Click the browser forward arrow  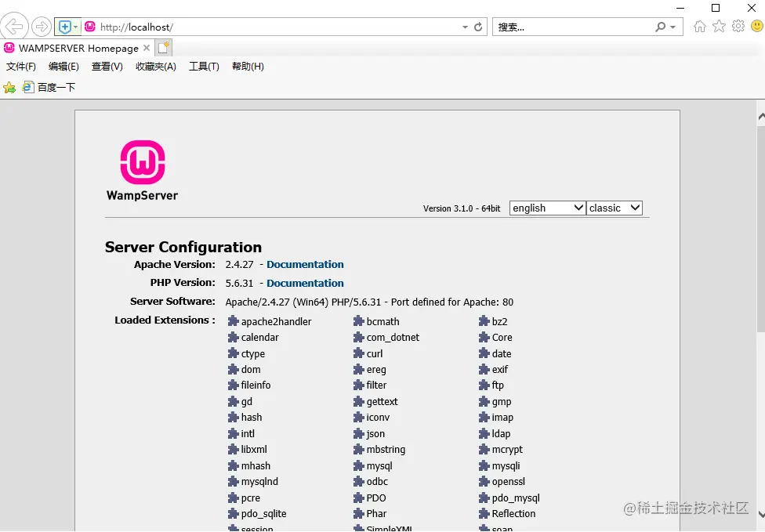(x=42, y=27)
